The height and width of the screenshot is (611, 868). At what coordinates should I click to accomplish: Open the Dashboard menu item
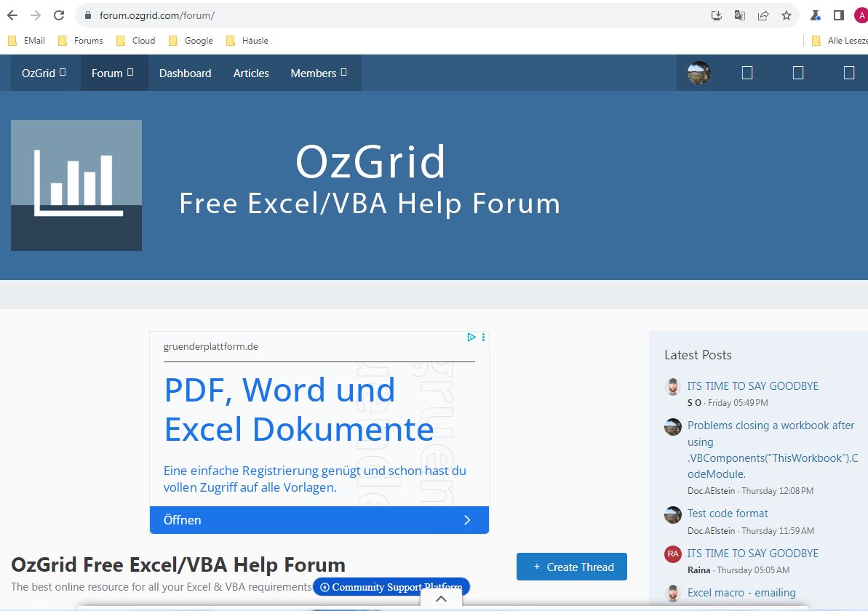(185, 73)
